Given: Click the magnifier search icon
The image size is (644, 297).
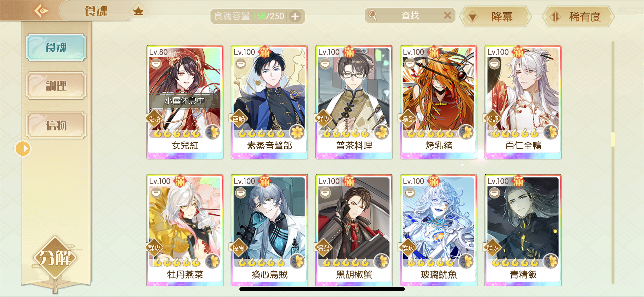Looking at the screenshot, I should pos(372,15).
